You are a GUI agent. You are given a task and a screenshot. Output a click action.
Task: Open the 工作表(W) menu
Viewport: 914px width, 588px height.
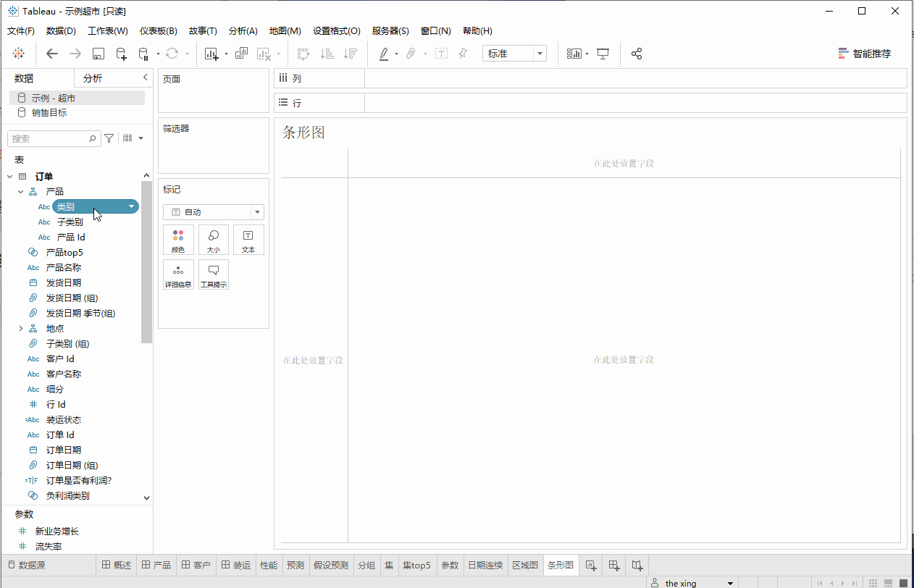pyautogui.click(x=108, y=31)
